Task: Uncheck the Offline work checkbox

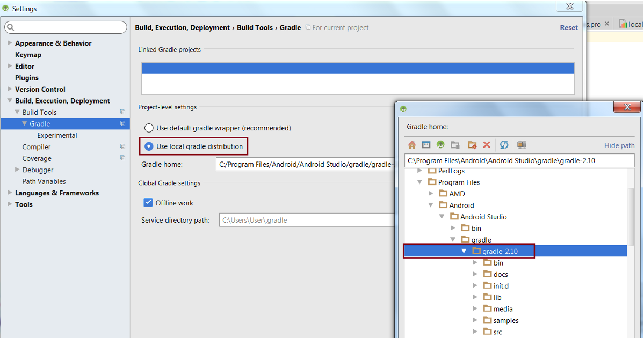Action: click(x=148, y=203)
